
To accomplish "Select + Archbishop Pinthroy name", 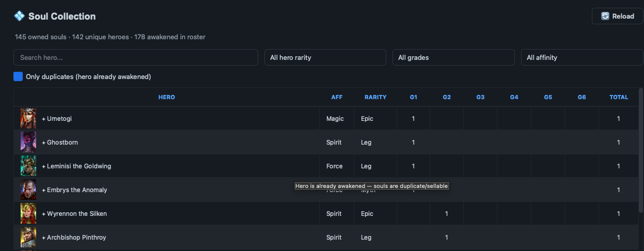I will coord(74,238).
